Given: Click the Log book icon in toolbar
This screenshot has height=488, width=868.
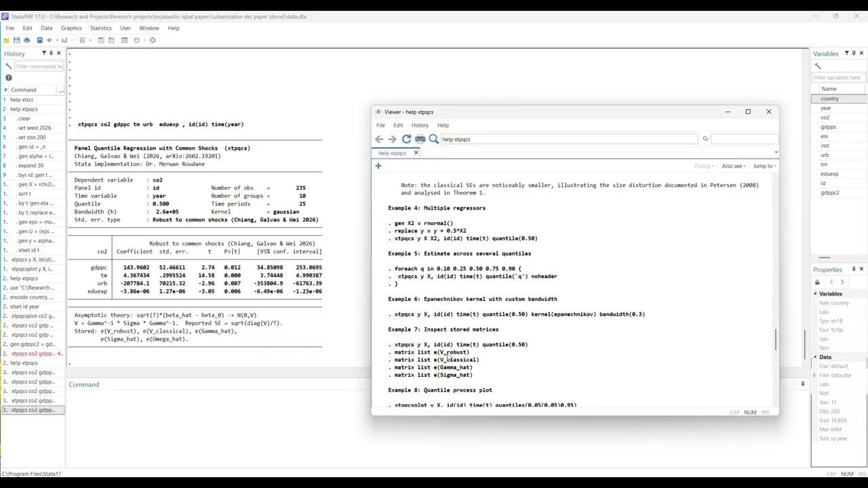Looking at the screenshot, I should click(40, 40).
